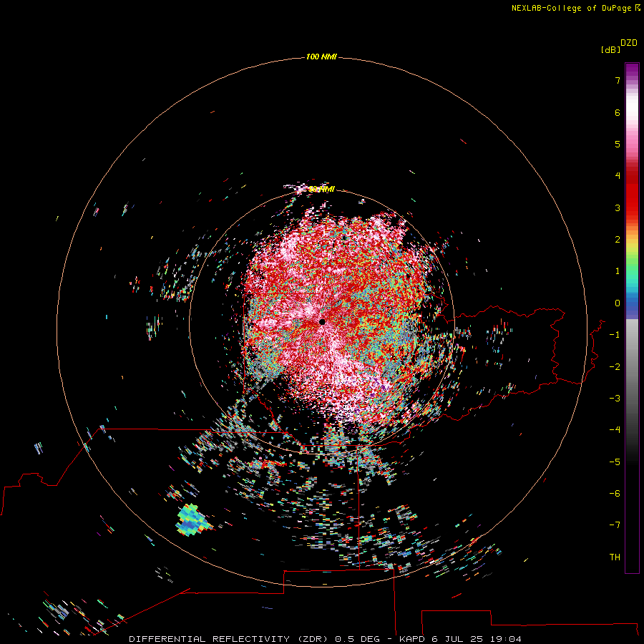Click the 6 JUL 25 19:04 timestamp
The height and width of the screenshot is (644, 644).
pos(477,639)
